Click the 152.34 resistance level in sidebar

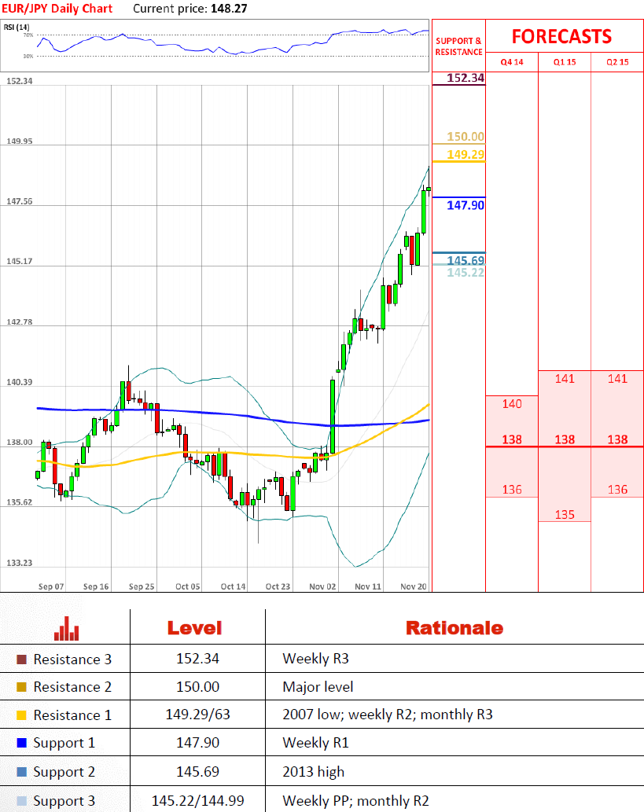click(x=466, y=78)
